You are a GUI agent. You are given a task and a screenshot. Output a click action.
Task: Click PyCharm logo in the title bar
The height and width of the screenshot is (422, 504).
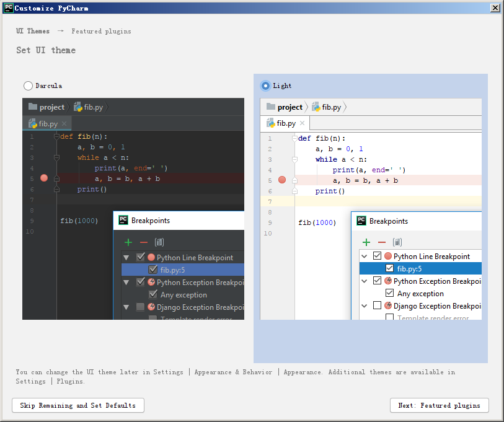pyautogui.click(x=8, y=8)
